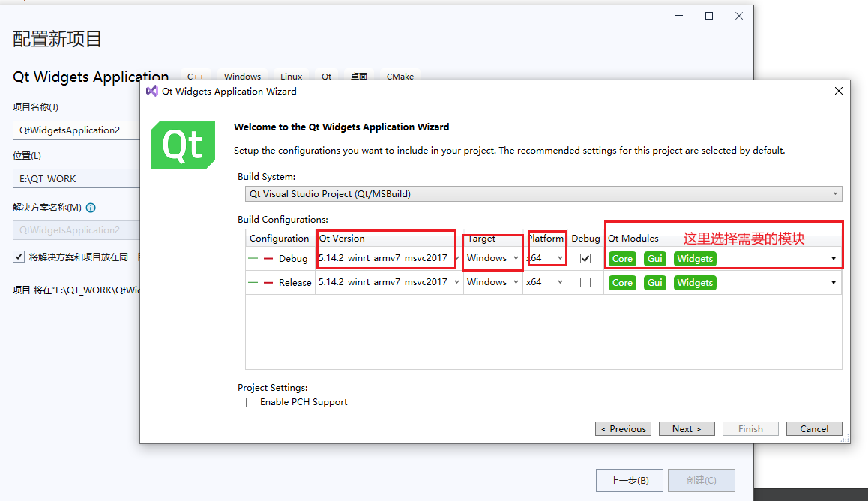The width and height of the screenshot is (868, 501).
Task: Click the Next > button
Action: [687, 429]
